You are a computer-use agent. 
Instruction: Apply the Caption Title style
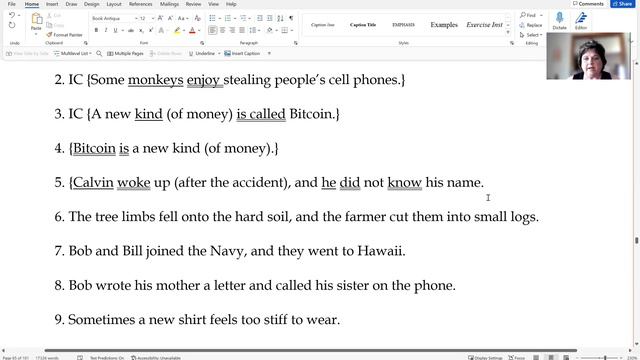click(x=363, y=25)
